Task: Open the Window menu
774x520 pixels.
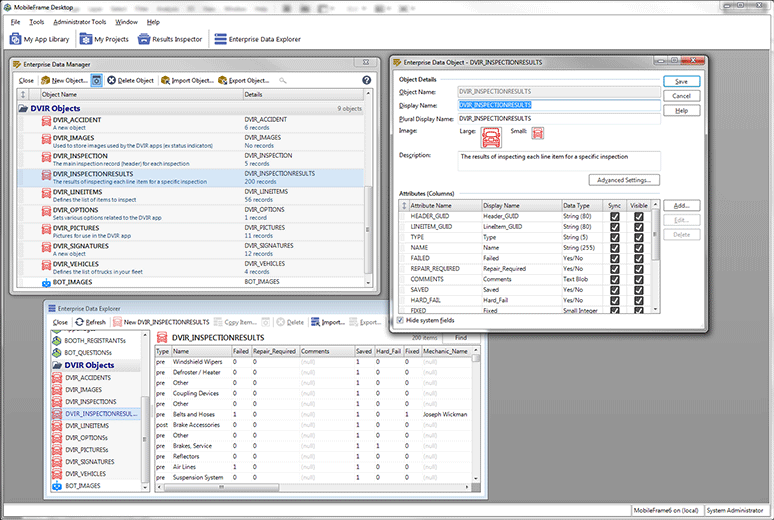Action: pos(126,22)
